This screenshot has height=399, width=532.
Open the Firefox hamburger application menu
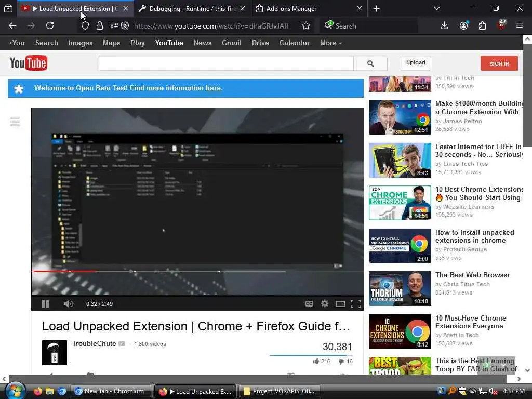point(520,25)
